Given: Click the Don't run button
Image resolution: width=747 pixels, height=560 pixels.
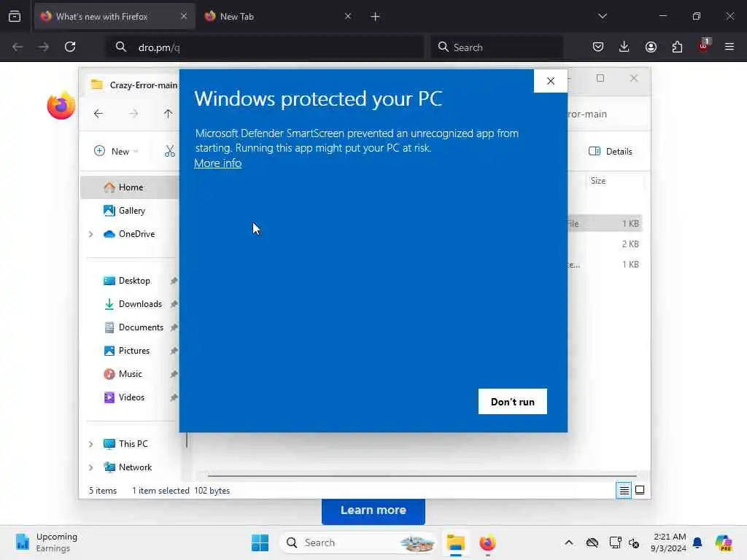Looking at the screenshot, I should [x=513, y=402].
